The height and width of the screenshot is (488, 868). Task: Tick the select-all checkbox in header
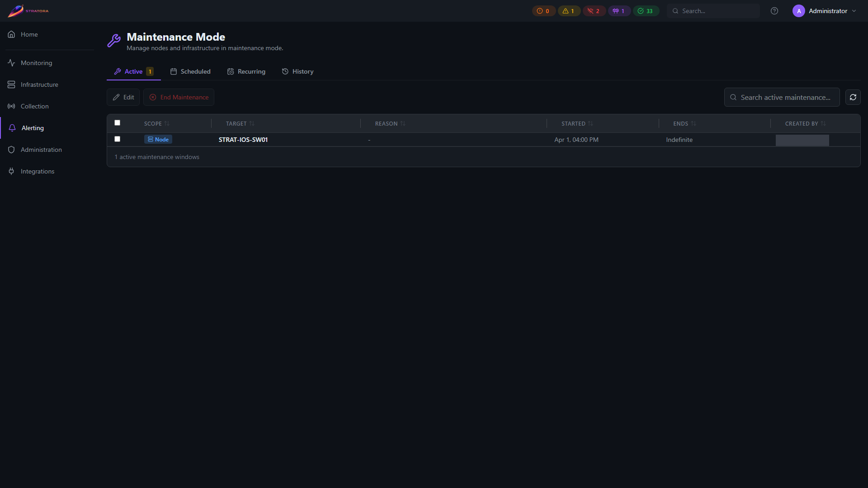pyautogui.click(x=118, y=123)
